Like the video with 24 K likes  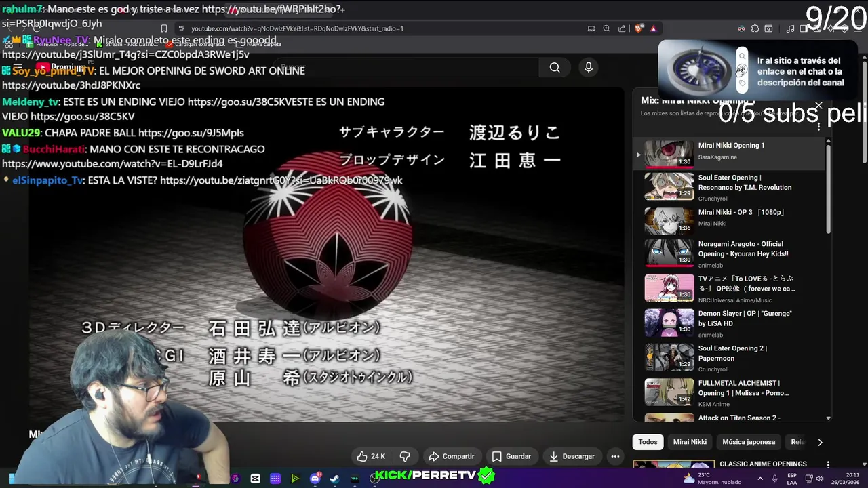372,456
